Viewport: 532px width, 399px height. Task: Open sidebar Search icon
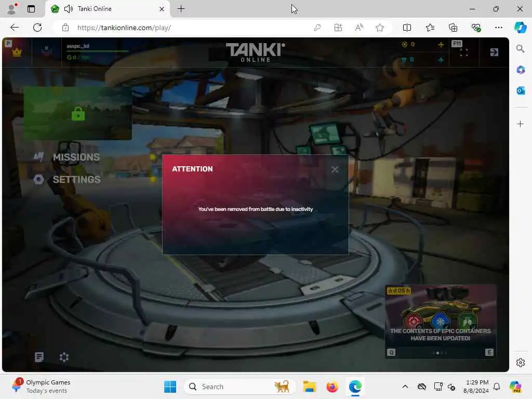click(520, 48)
